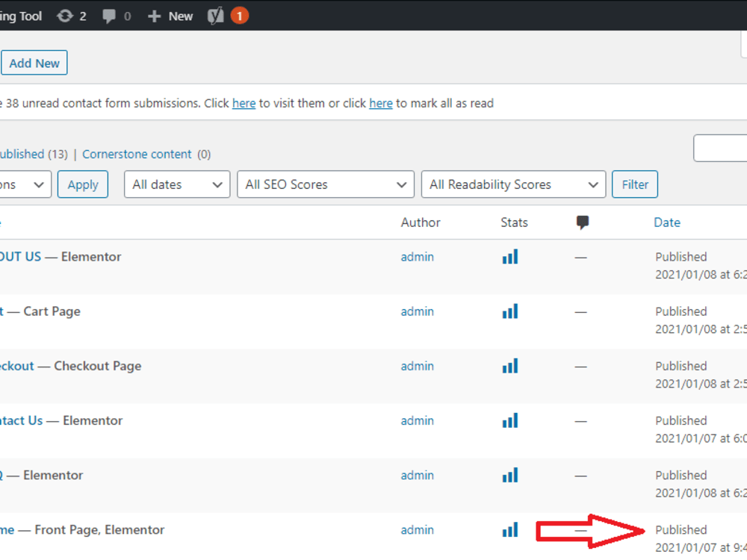Click the site name 'Tool' in admin bar
Screen dimensions: 747x560
coord(31,16)
